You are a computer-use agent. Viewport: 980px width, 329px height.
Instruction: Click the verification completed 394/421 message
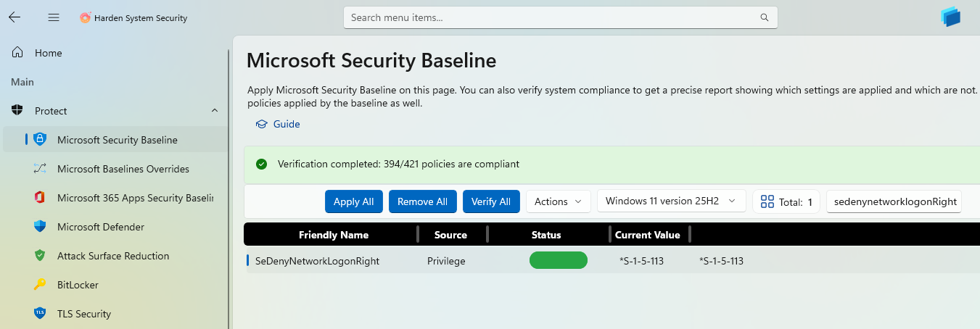click(398, 164)
